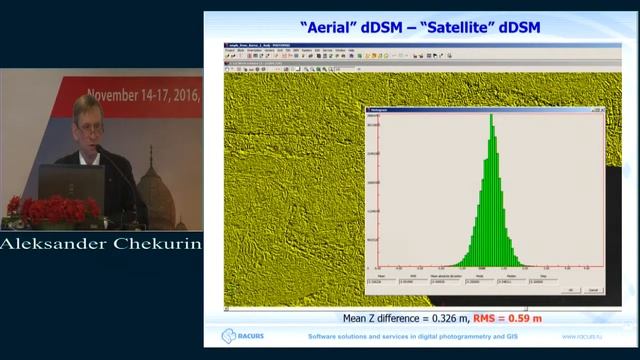This screenshot has height=360, width=640.
Task: Click the "Aleksander Chekurin" name caption
Action: pyautogui.click(x=101, y=244)
